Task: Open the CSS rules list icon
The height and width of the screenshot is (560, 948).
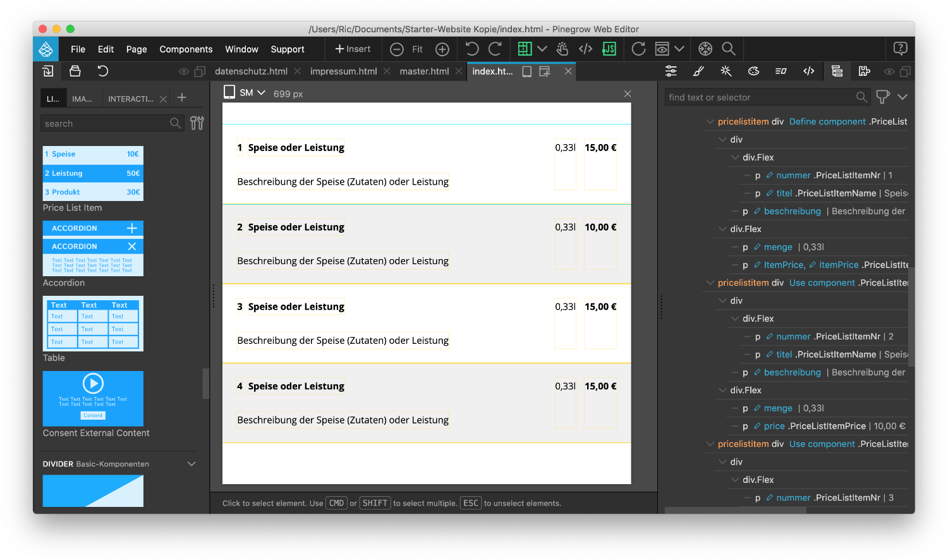Action: 781,71
